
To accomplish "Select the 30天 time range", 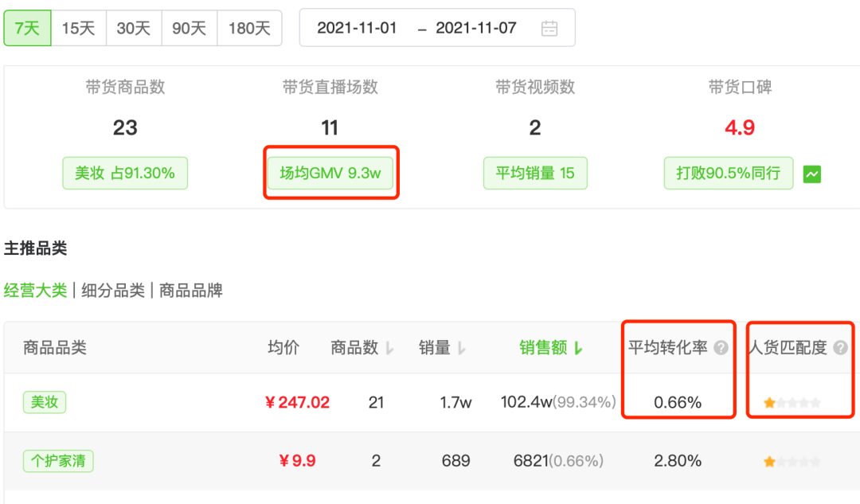I will pos(133,29).
